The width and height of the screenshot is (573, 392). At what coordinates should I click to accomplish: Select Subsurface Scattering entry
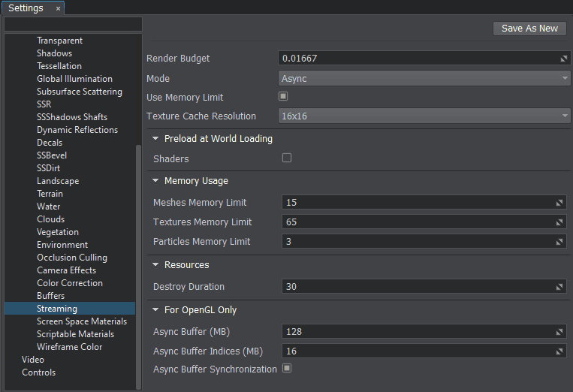tap(80, 92)
